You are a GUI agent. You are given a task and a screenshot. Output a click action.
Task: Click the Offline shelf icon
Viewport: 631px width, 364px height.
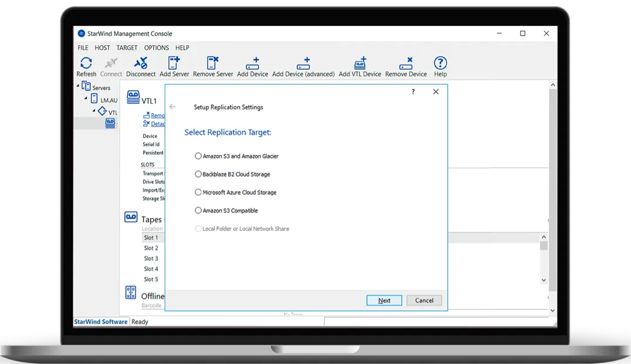131,292
